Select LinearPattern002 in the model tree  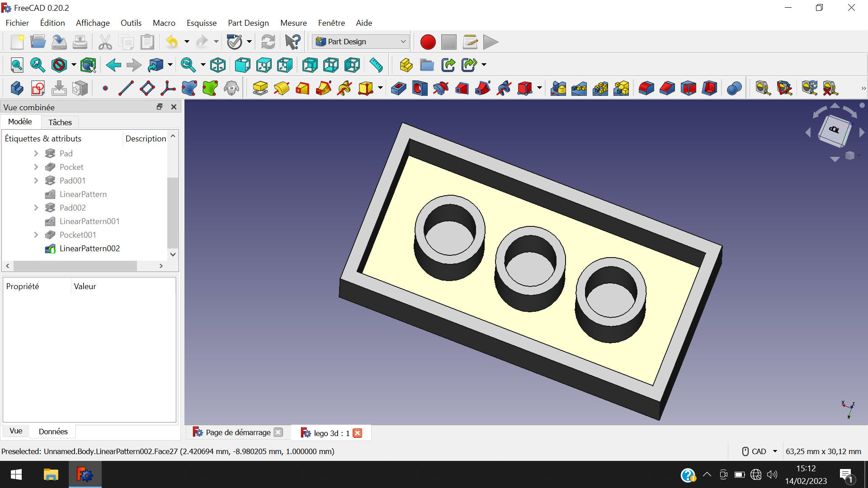coord(90,249)
